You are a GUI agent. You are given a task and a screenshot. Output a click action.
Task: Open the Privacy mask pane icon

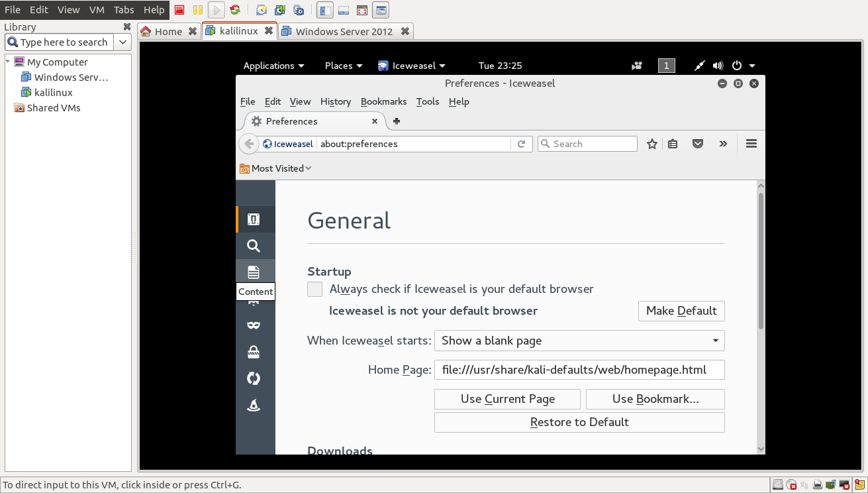(254, 325)
